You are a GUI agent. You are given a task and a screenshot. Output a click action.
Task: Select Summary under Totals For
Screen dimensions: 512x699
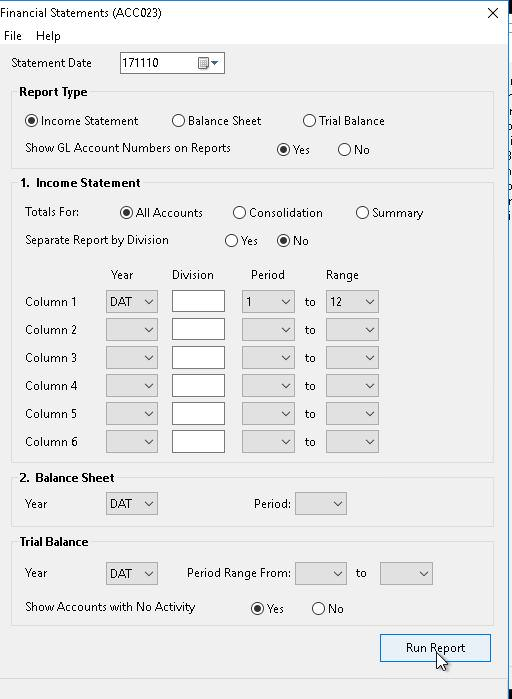click(x=389, y=213)
